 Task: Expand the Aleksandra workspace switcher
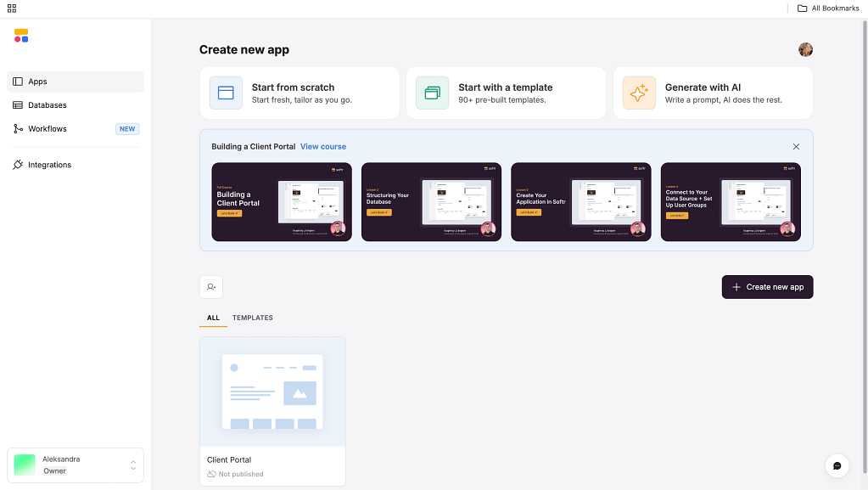click(x=76, y=465)
